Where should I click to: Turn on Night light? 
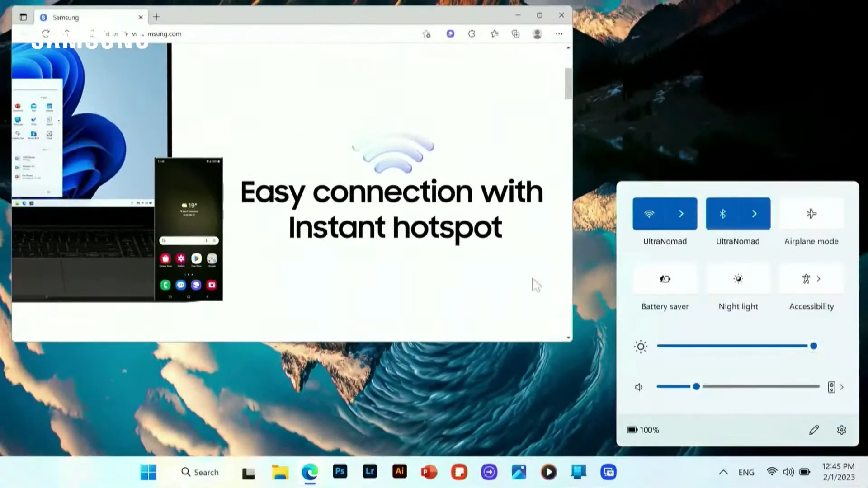738,279
